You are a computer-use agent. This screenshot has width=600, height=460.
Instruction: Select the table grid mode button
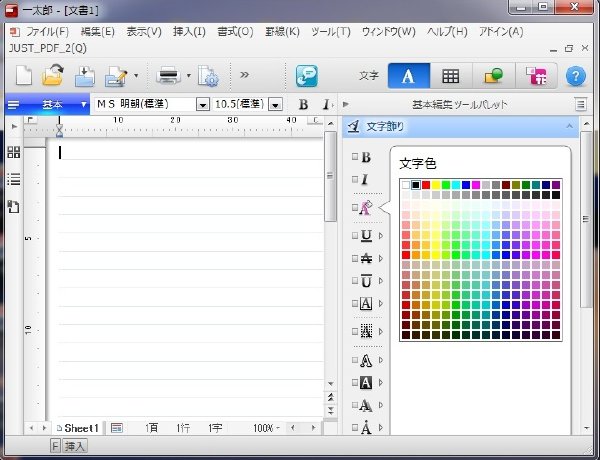(451, 76)
